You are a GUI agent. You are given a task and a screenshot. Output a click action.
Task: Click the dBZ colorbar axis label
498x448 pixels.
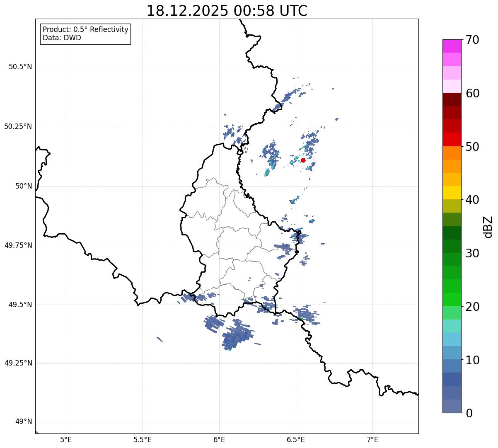click(488, 227)
